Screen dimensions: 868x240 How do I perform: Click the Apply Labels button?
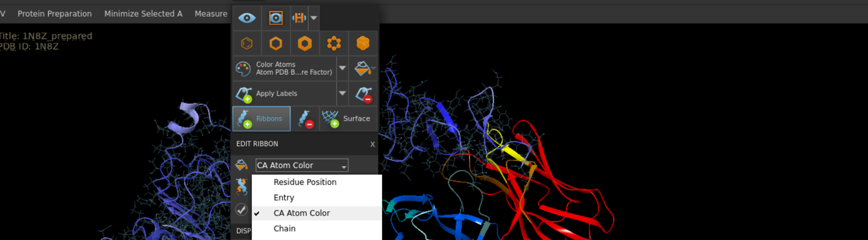tap(284, 93)
